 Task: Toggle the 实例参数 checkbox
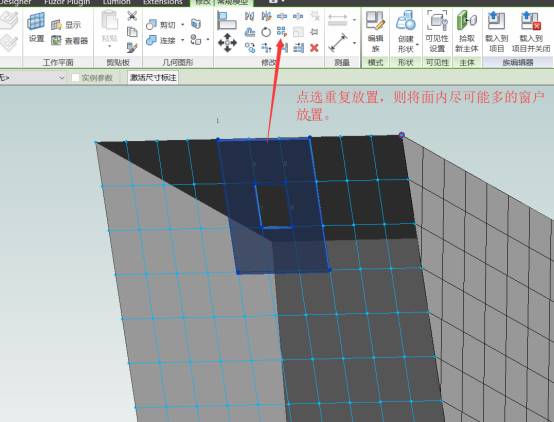[x=75, y=78]
